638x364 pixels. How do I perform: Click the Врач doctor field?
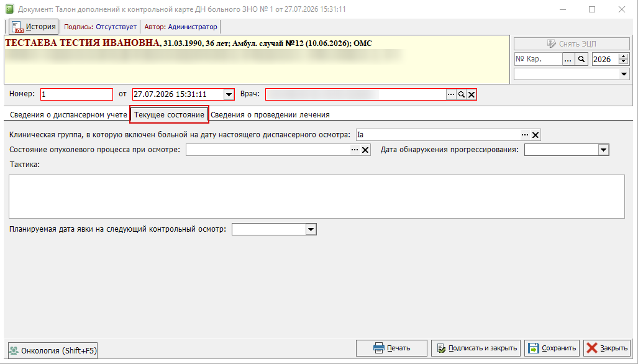click(x=355, y=94)
